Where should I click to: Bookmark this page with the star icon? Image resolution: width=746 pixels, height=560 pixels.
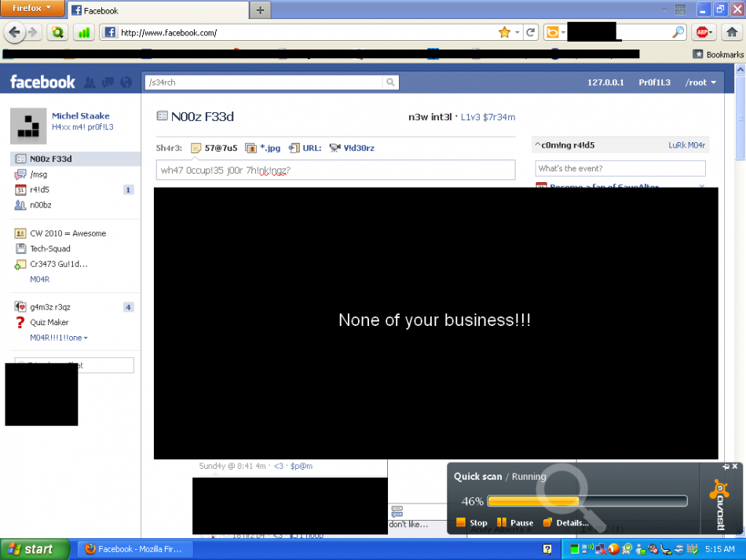coord(504,32)
